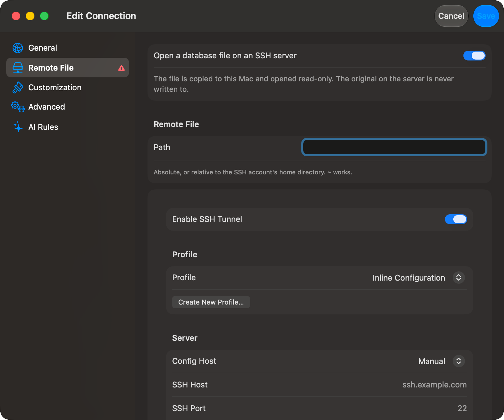Click the yellow minimize window button
This screenshot has height=420, width=504.
[x=30, y=16]
